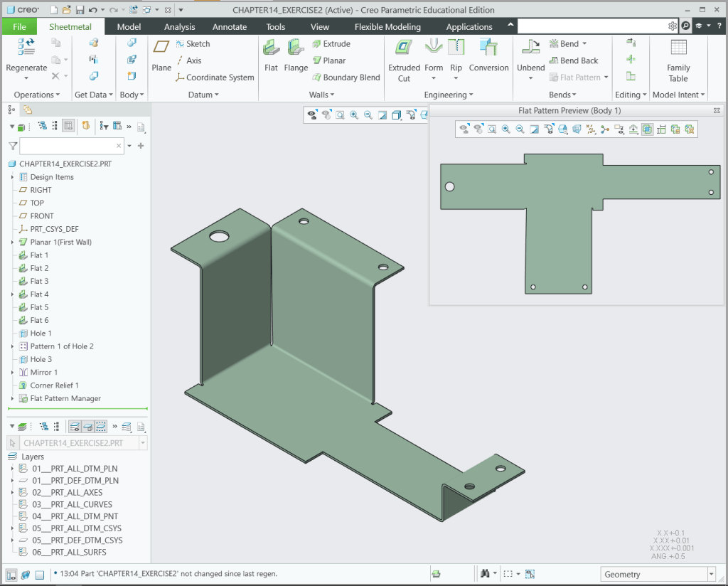
Task: Open the Get Data group dropdown
Action: click(94, 95)
